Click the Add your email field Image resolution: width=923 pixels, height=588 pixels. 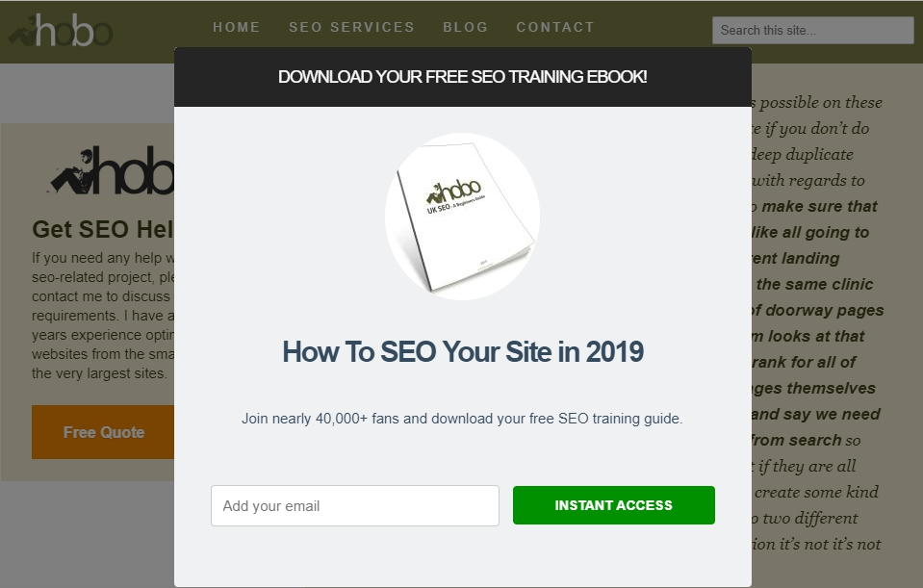click(x=355, y=505)
